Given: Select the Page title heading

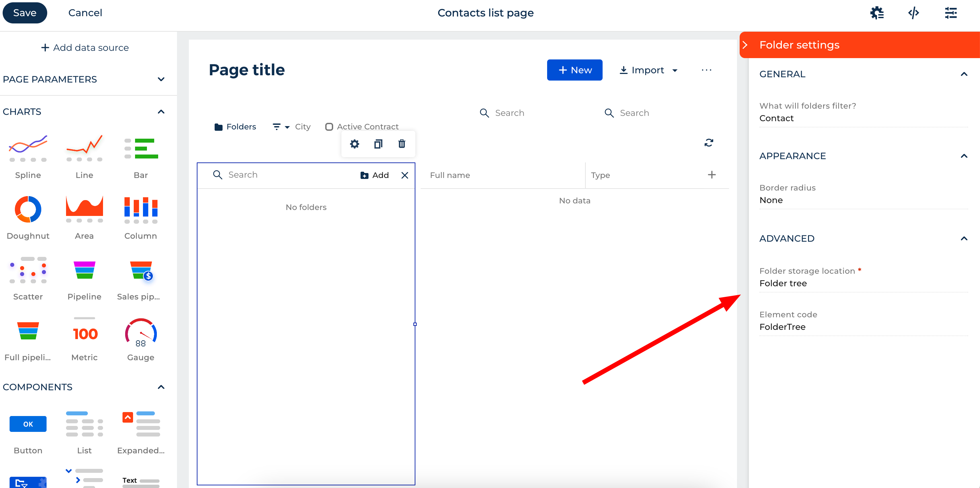Looking at the screenshot, I should click(247, 70).
